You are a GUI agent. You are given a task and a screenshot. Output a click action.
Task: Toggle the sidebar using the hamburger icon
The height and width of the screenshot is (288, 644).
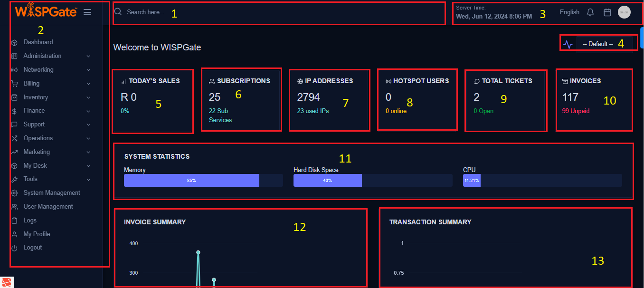[87, 12]
